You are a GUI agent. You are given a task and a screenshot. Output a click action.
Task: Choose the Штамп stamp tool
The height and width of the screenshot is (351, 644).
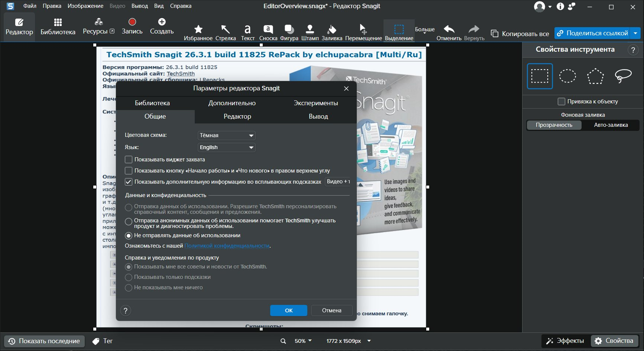tap(310, 32)
